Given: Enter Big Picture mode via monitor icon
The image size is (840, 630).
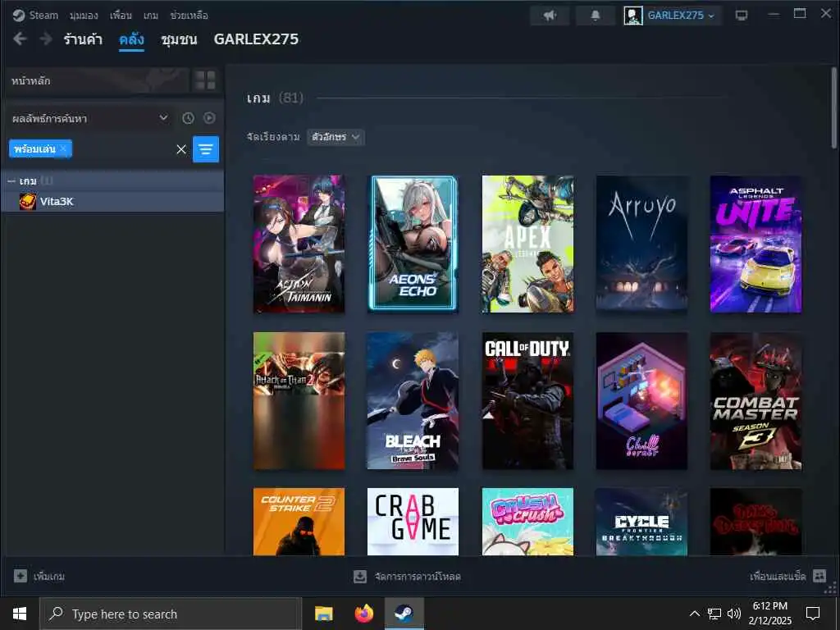Looking at the screenshot, I should click(x=742, y=15).
